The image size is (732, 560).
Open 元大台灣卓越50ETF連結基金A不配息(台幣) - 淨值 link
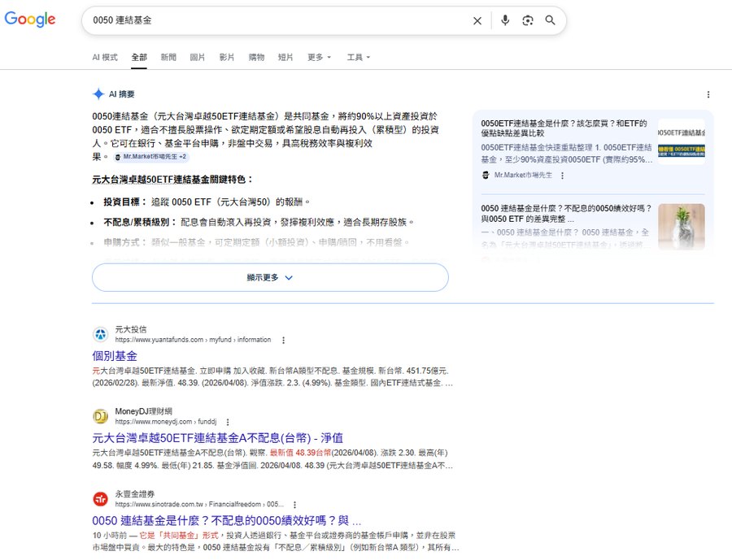(x=217, y=438)
